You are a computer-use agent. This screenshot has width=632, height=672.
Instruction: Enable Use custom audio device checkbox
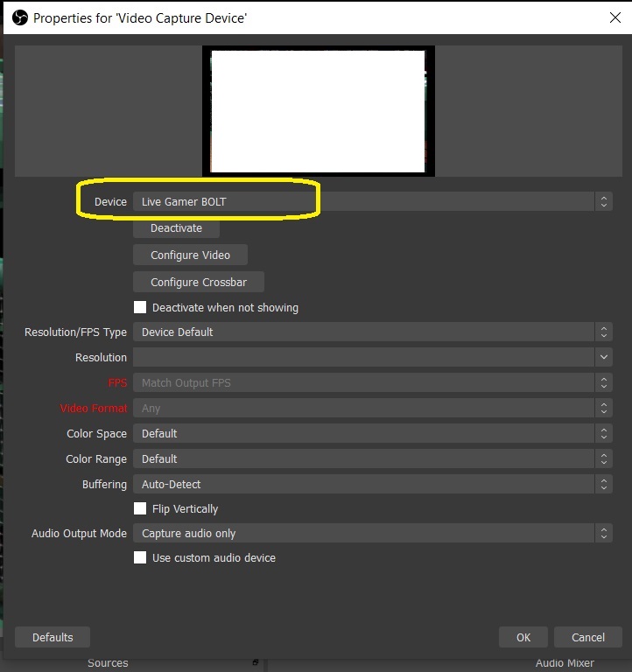140,557
